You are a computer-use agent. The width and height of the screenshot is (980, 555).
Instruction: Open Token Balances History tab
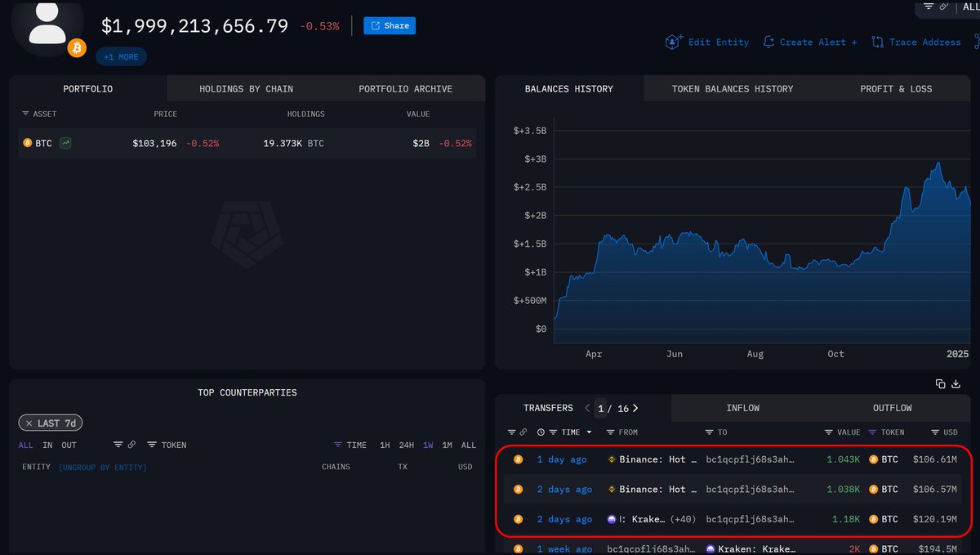tap(733, 88)
